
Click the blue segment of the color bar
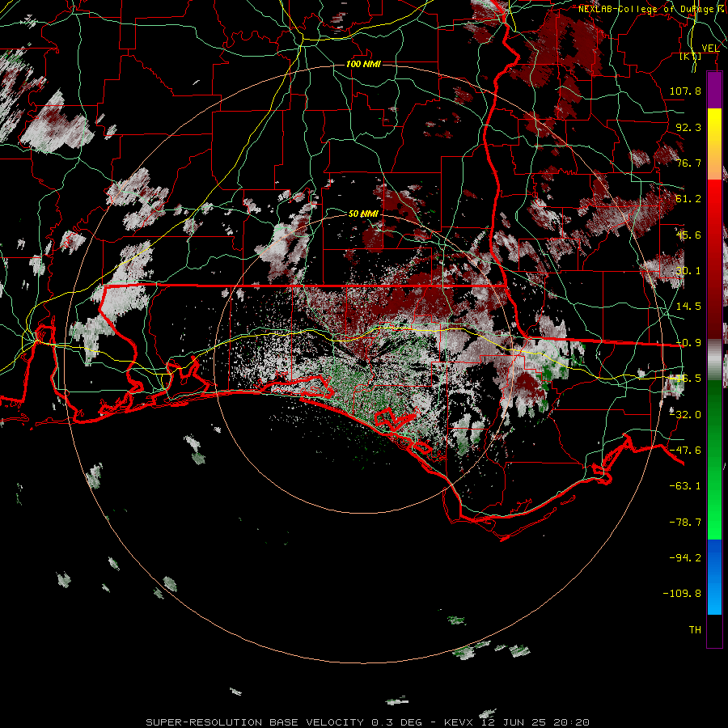[714, 577]
